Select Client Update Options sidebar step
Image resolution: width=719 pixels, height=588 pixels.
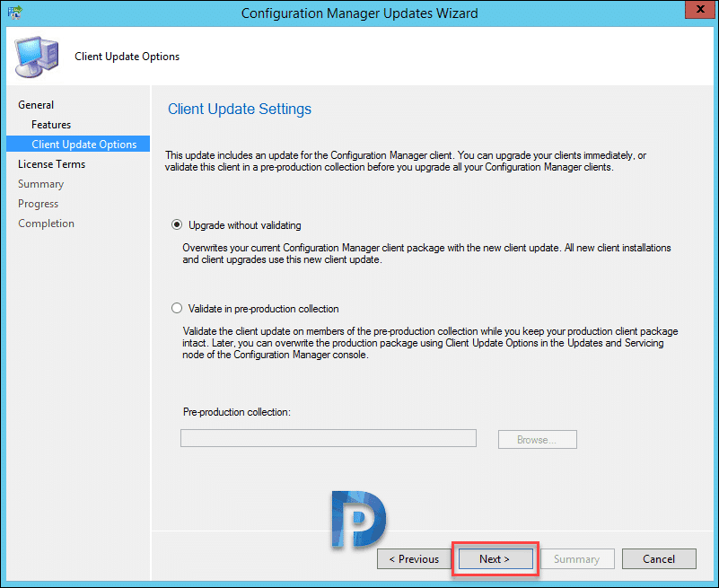(x=78, y=144)
